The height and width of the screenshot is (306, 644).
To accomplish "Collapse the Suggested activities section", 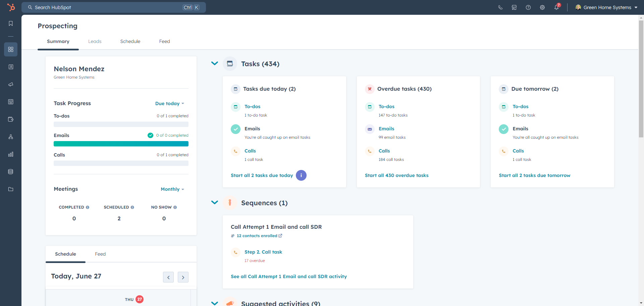I will pos(215,303).
